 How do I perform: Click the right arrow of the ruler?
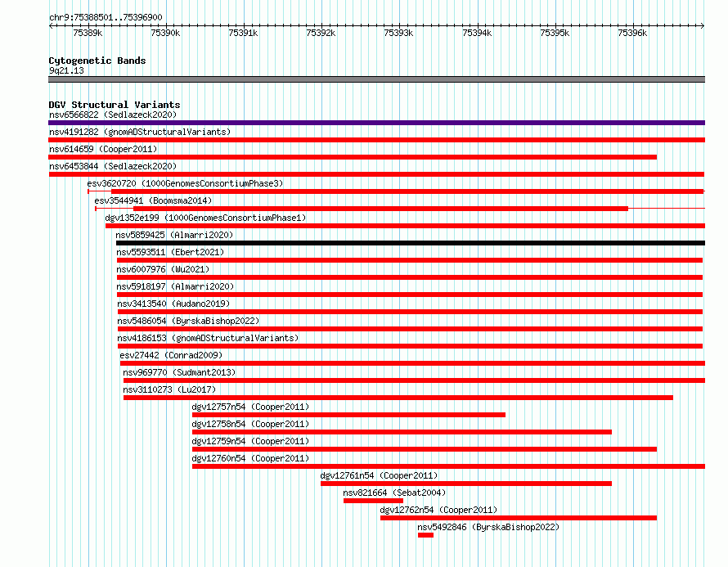703,26
